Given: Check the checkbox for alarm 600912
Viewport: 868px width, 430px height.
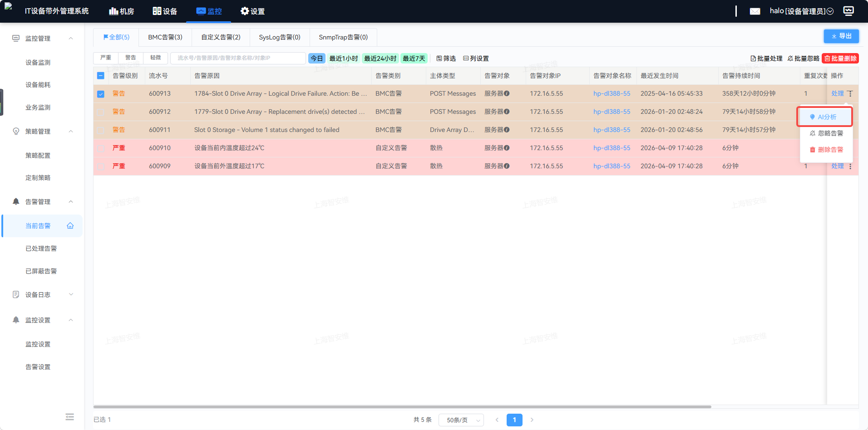Looking at the screenshot, I should 101,112.
